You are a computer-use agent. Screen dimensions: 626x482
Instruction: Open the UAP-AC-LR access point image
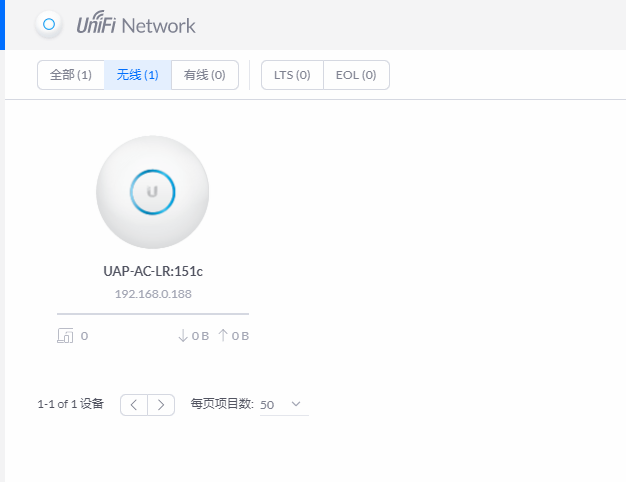pyautogui.click(x=153, y=192)
